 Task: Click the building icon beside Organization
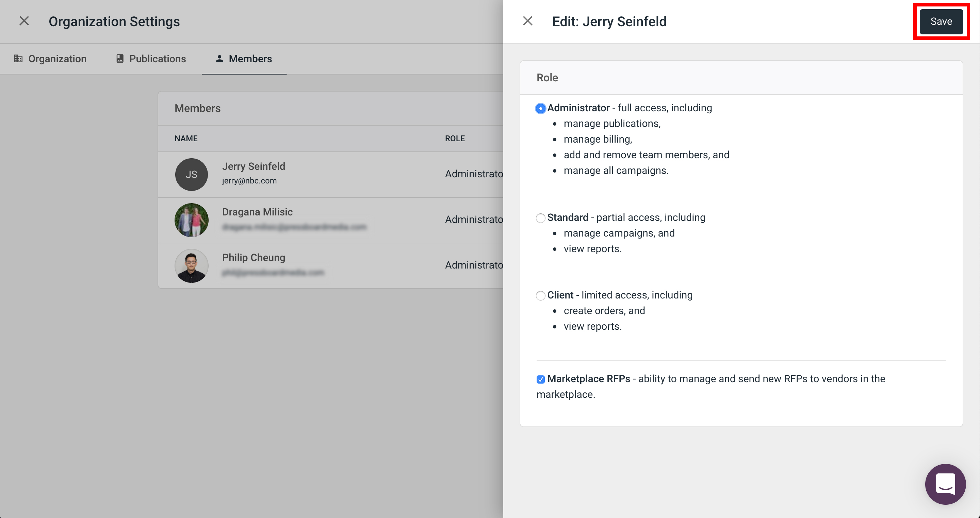click(18, 59)
